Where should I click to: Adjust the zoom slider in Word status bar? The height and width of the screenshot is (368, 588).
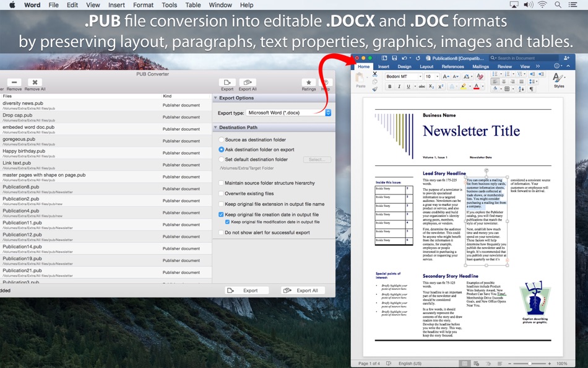tap(530, 364)
